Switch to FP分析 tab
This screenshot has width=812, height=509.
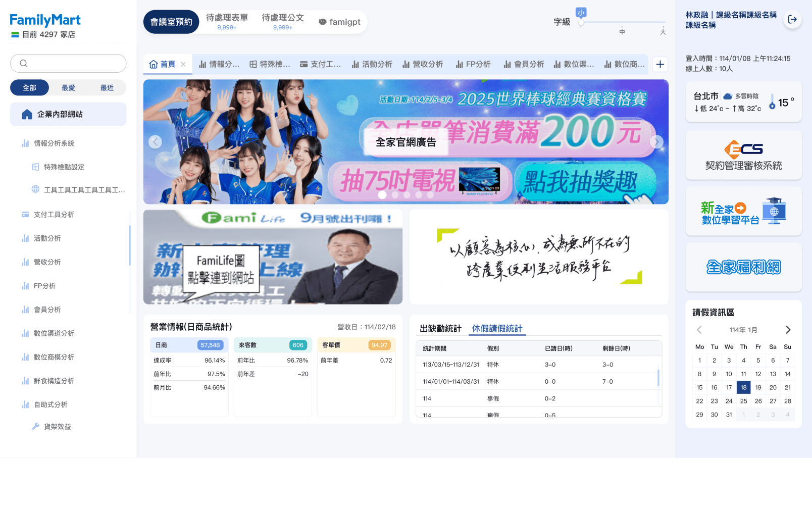tap(473, 64)
